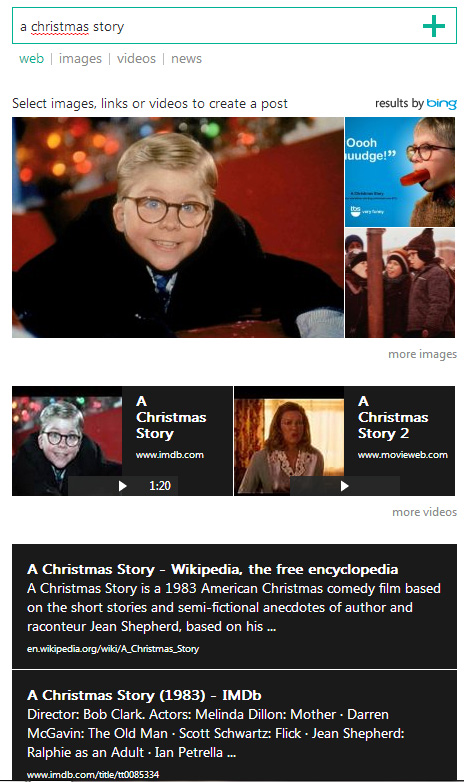Open the Bing logo link
The height and width of the screenshot is (782, 464).
point(442,103)
